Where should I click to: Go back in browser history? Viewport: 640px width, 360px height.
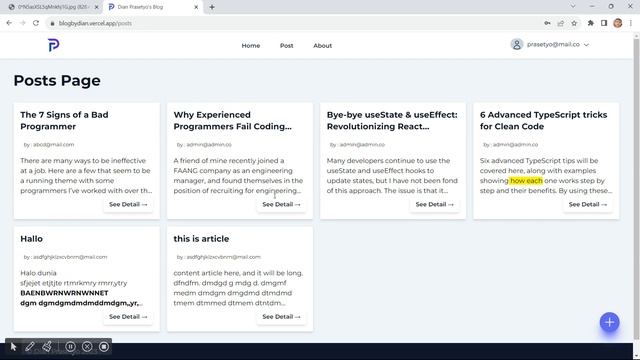(x=9, y=23)
